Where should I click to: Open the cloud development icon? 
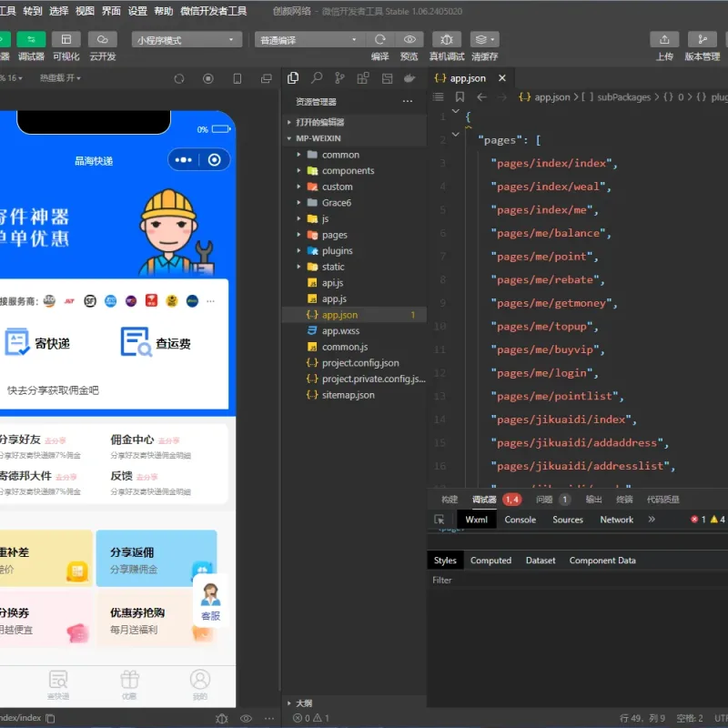click(x=103, y=39)
